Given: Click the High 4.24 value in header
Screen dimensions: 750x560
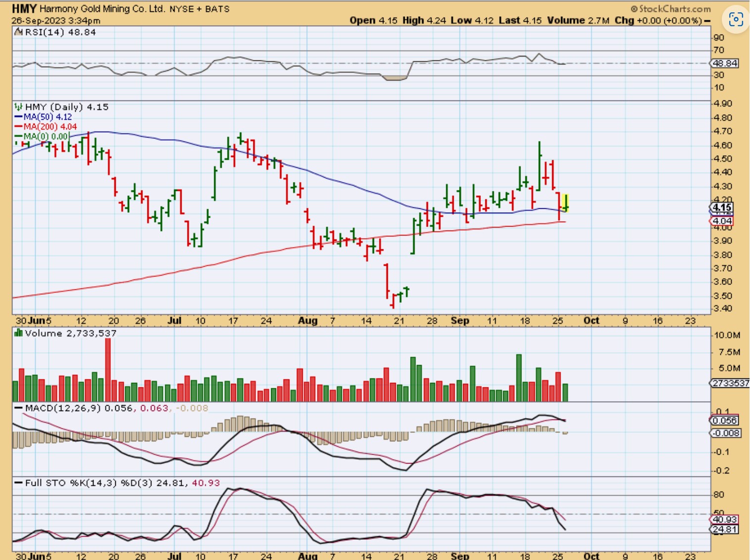Looking at the screenshot, I should [424, 20].
